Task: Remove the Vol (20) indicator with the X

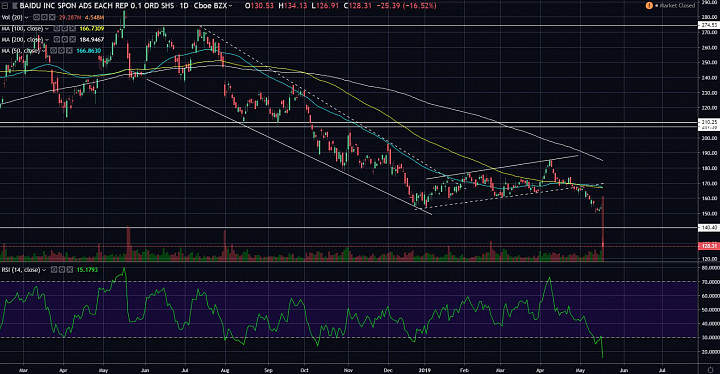Action: [52, 17]
